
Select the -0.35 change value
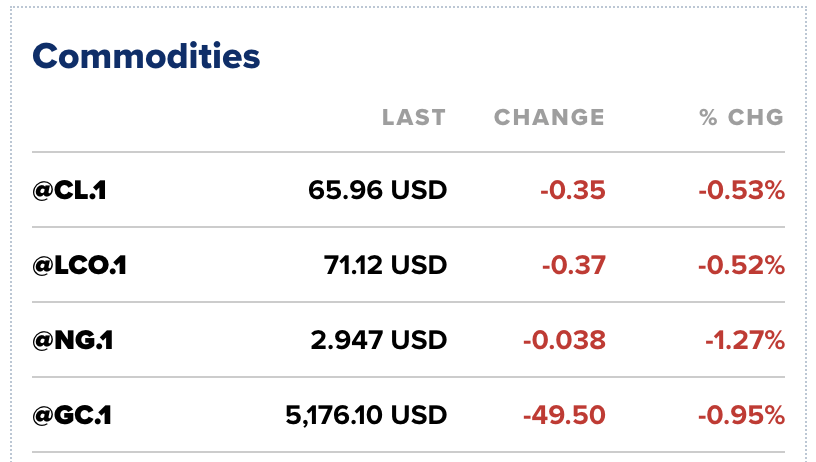[x=572, y=189]
